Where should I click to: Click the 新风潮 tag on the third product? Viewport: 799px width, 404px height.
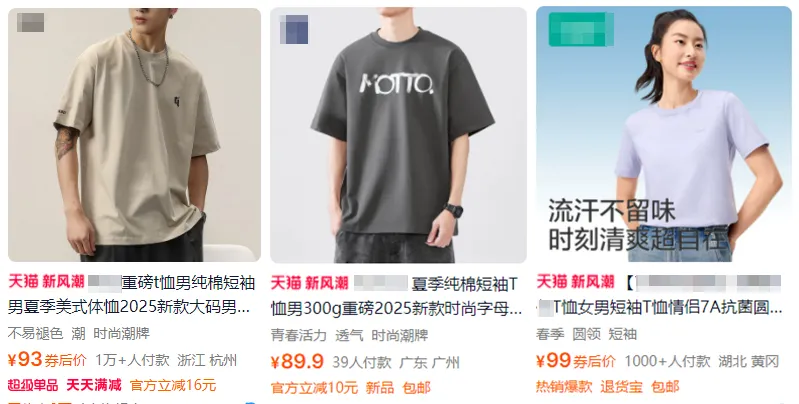click(592, 281)
